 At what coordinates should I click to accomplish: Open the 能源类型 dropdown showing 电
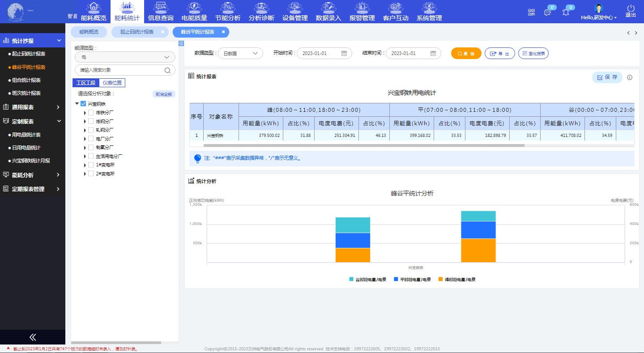[125, 57]
